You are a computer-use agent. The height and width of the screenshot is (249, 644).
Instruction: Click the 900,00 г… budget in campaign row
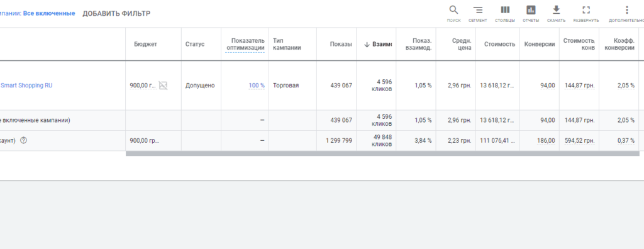pos(143,86)
